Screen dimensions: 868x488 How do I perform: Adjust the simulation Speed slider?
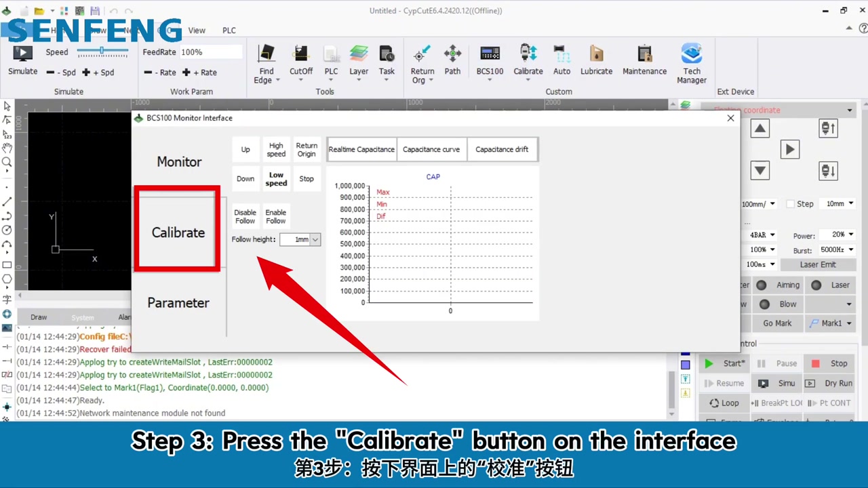pyautogui.click(x=102, y=52)
